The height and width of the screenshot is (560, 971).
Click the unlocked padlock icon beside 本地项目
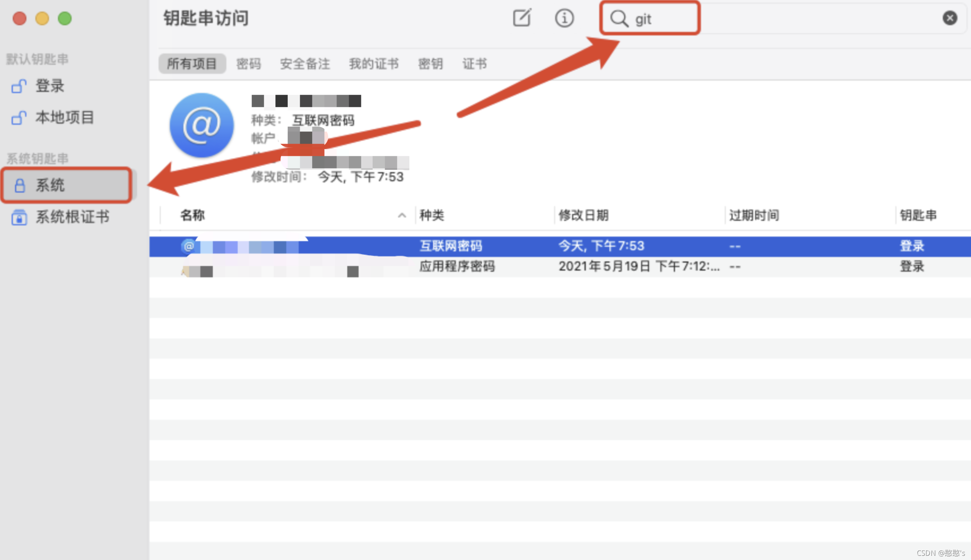[18, 117]
